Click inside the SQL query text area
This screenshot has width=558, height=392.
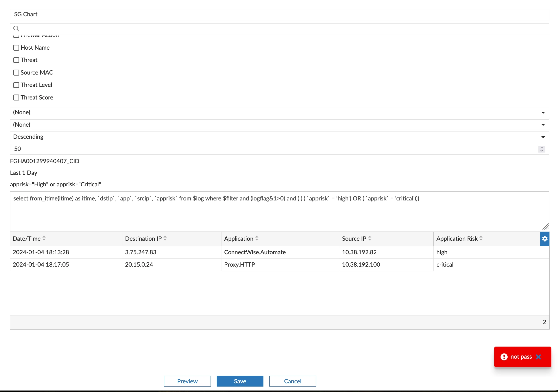[279, 211]
